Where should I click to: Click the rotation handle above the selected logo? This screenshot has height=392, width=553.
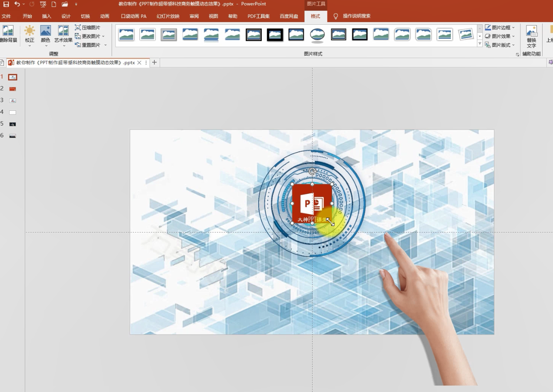pyautogui.click(x=312, y=171)
